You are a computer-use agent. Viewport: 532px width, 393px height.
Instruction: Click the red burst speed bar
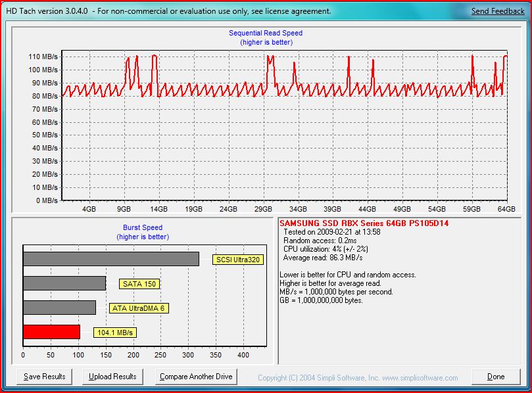[51, 332]
